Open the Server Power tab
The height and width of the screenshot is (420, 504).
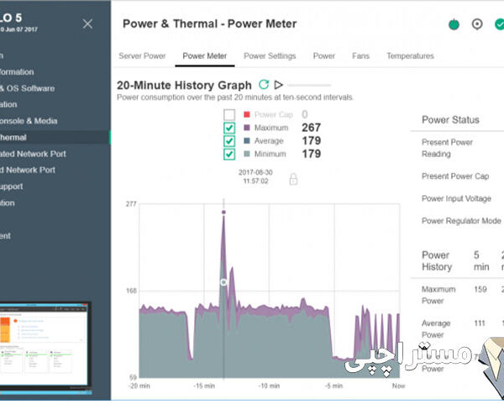142,56
